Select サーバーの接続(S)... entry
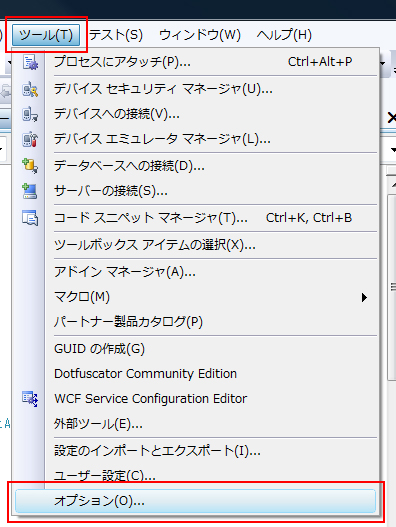The image size is (396, 527). pos(196,191)
